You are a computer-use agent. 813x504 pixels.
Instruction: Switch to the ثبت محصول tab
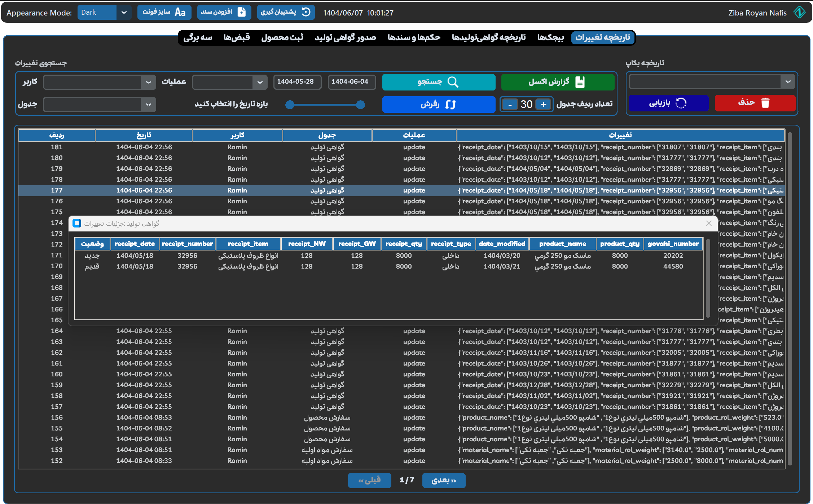282,37
